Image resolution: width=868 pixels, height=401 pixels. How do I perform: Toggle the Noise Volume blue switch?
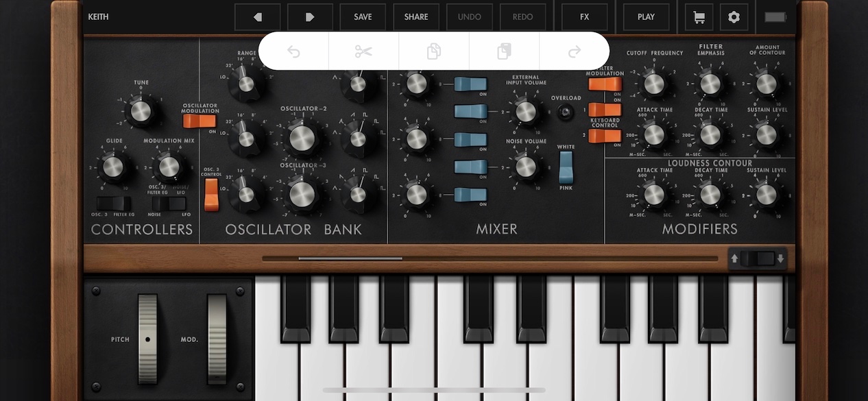(x=470, y=167)
